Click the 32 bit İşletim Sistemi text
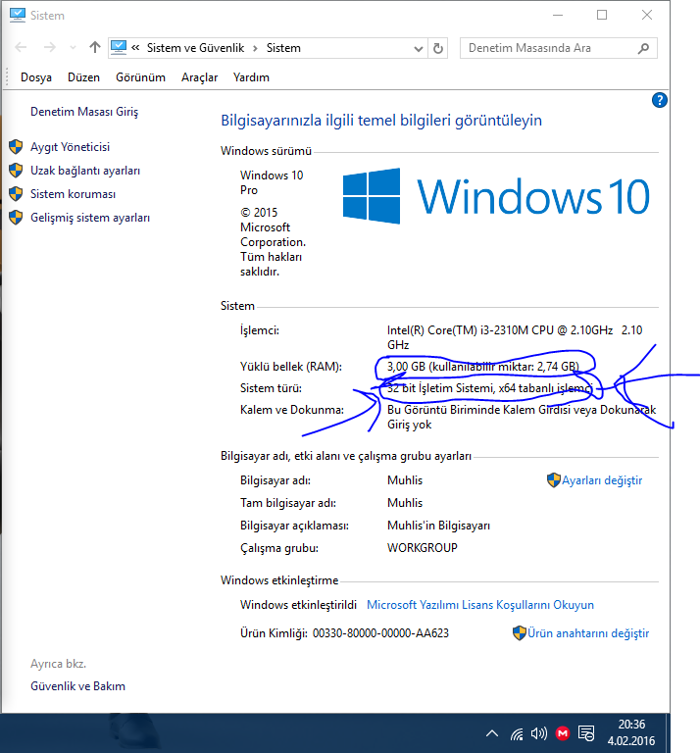Screen dimensions: 700x753 [441, 388]
